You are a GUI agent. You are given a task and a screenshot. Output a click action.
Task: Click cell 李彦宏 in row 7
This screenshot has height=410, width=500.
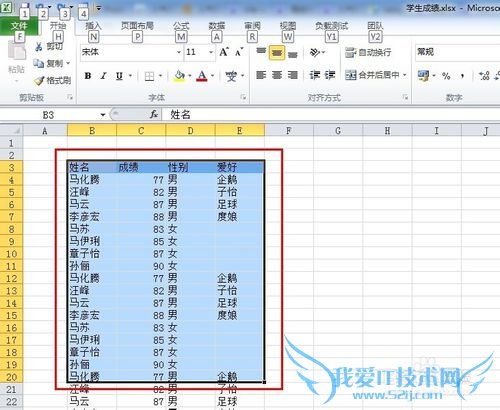point(92,217)
